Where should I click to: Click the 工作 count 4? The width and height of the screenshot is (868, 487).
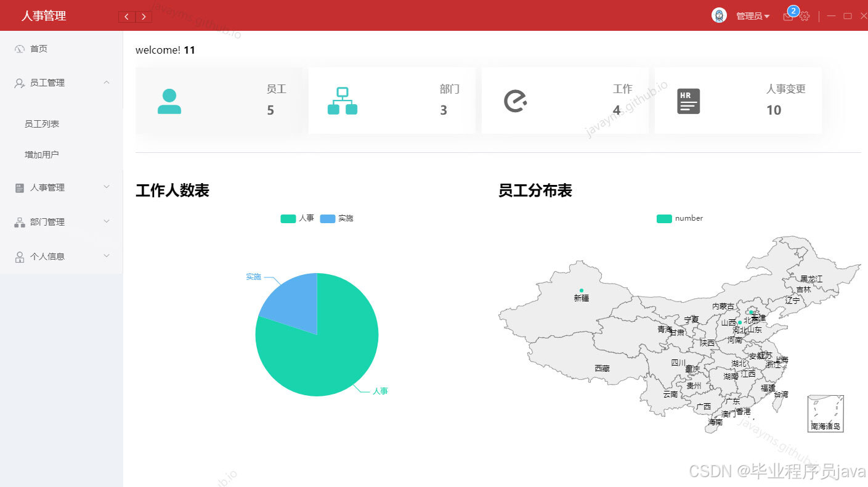[x=617, y=110]
